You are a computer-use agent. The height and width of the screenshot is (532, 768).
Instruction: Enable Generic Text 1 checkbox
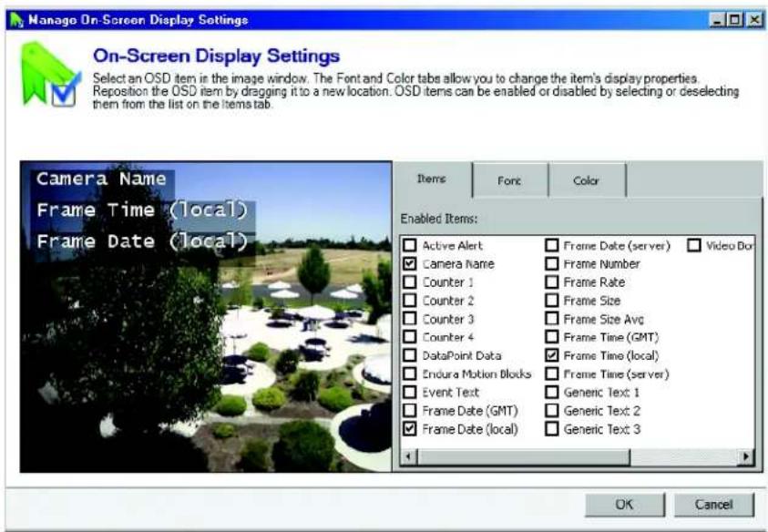pyautogui.click(x=551, y=392)
